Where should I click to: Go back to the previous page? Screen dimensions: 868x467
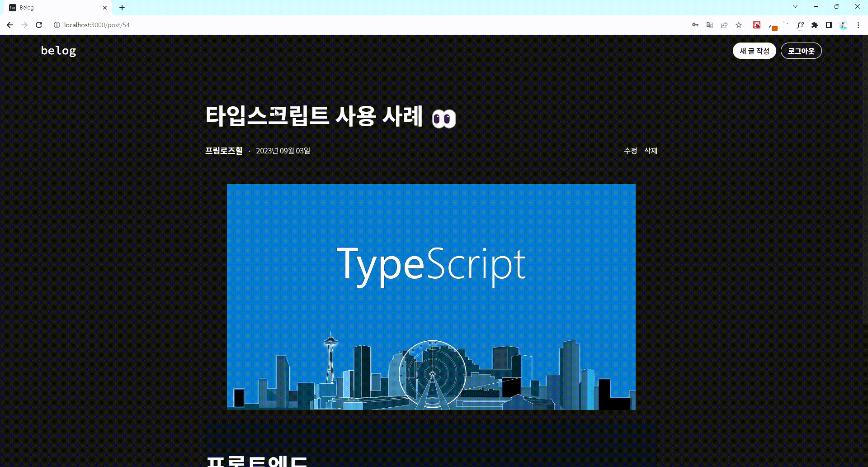10,25
